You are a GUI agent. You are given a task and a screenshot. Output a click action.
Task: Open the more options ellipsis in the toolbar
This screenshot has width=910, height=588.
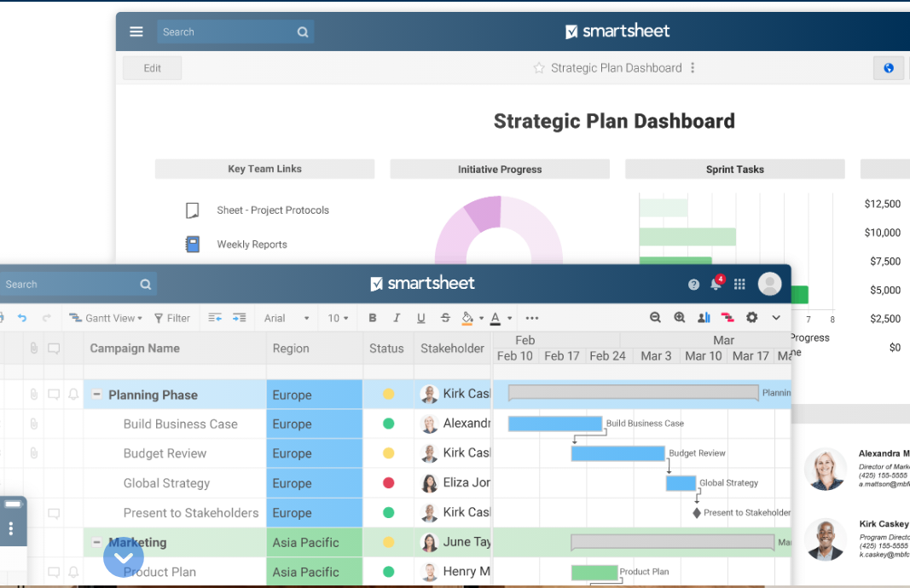(x=531, y=318)
